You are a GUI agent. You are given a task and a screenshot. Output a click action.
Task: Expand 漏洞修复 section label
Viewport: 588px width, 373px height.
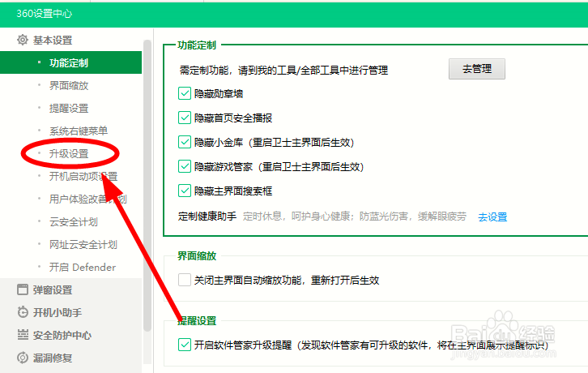pos(53,358)
